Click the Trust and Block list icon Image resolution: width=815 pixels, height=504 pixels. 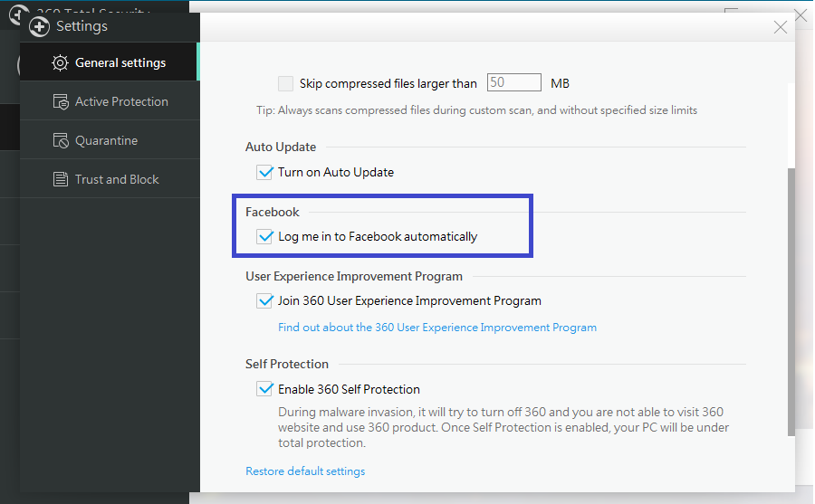tap(61, 180)
